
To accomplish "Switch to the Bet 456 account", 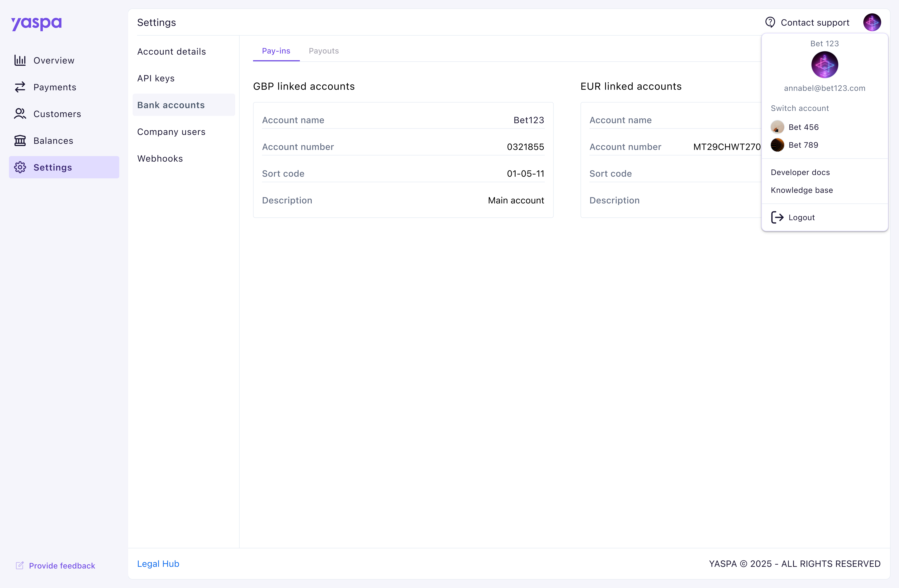I will click(803, 127).
